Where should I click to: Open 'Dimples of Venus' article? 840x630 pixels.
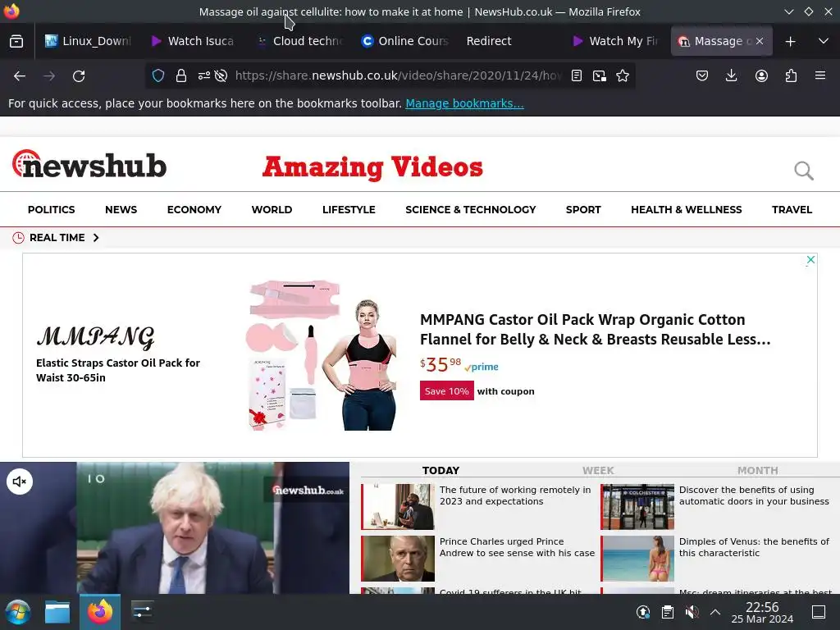[754, 547]
